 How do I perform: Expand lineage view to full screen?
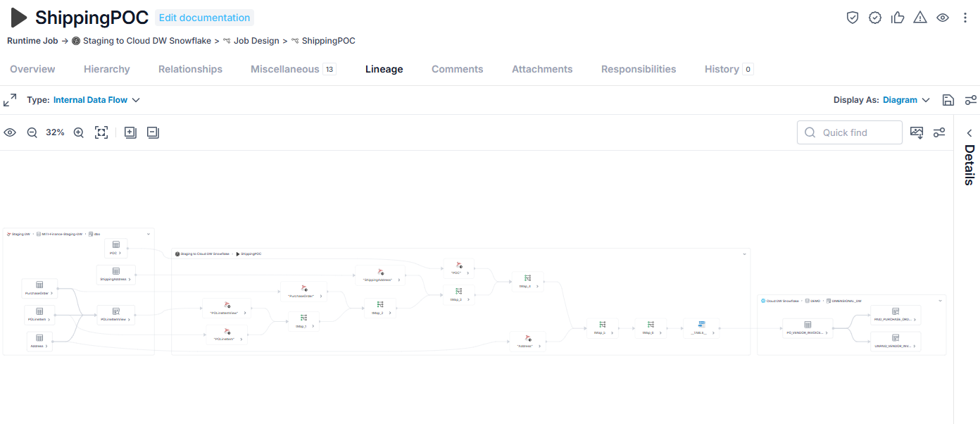click(x=10, y=100)
